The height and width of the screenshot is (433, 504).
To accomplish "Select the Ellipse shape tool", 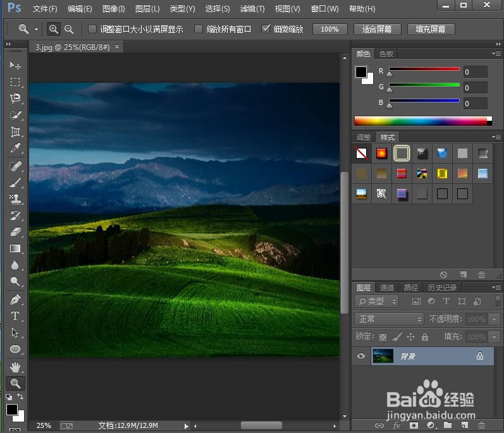I will pyautogui.click(x=15, y=349).
